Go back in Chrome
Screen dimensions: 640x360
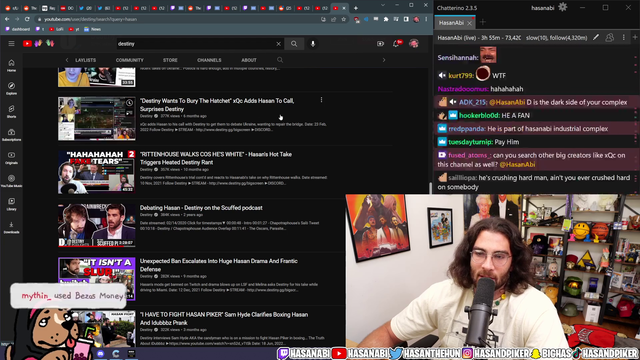click(x=7, y=19)
